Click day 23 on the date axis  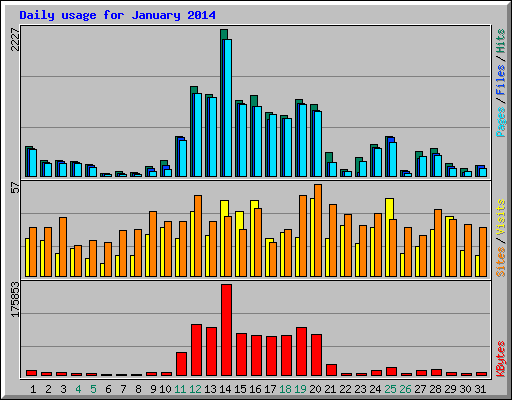360,389
